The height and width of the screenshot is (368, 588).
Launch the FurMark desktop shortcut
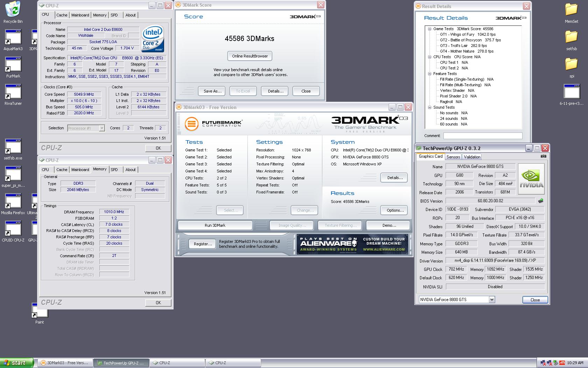pos(13,67)
